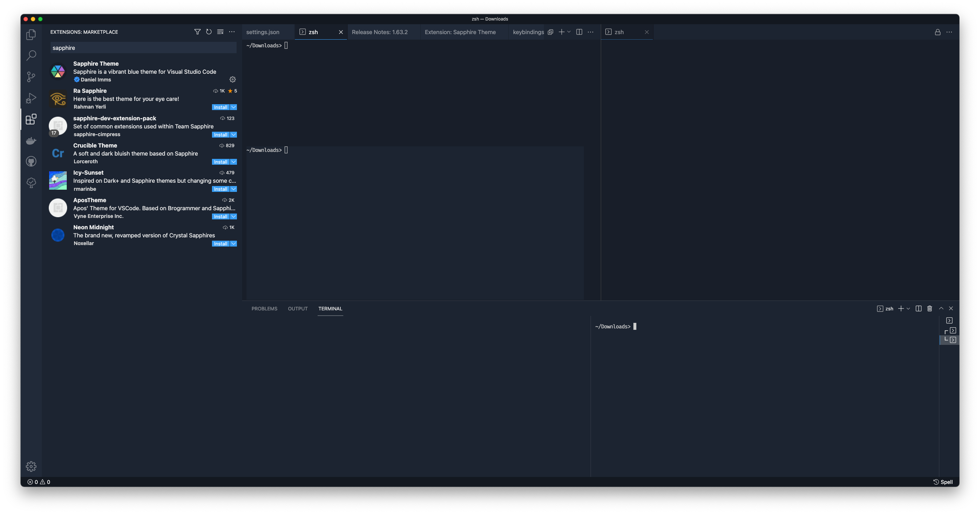Split the editor using the split icon
This screenshot has height=514, width=980.
[x=579, y=32]
